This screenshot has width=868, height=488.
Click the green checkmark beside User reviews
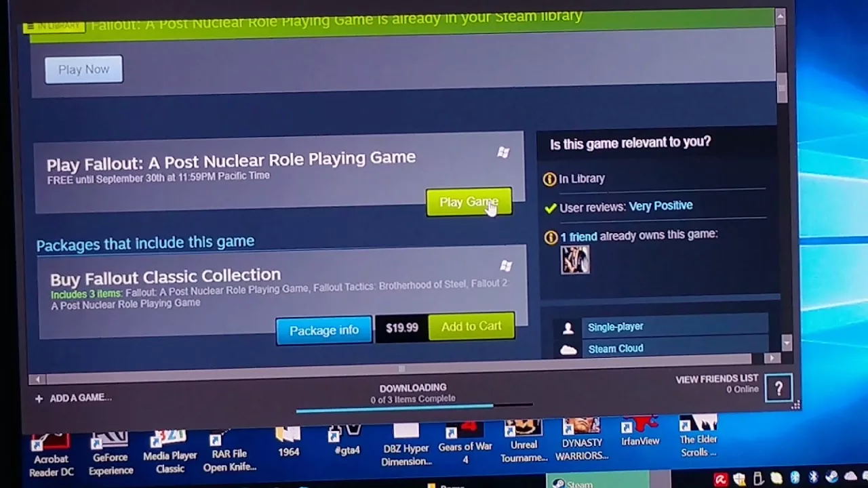(x=551, y=208)
